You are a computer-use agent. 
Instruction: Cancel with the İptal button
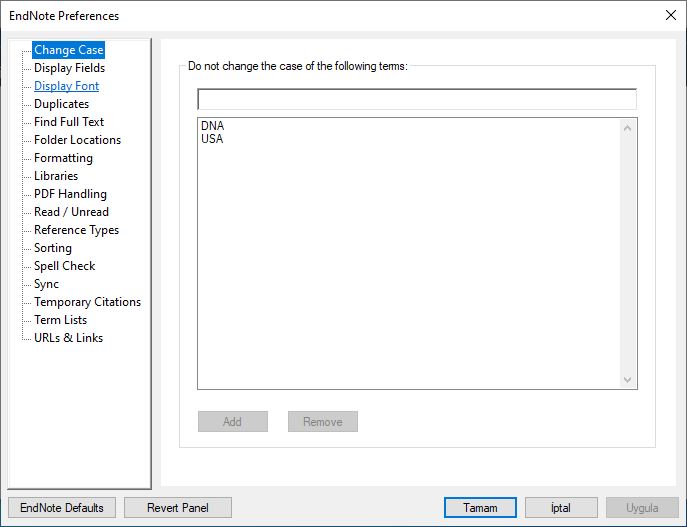click(561, 508)
